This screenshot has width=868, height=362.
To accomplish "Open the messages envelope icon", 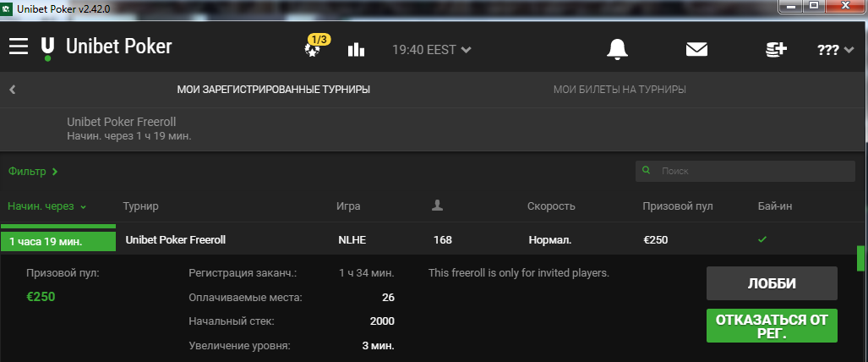I will coord(696,50).
